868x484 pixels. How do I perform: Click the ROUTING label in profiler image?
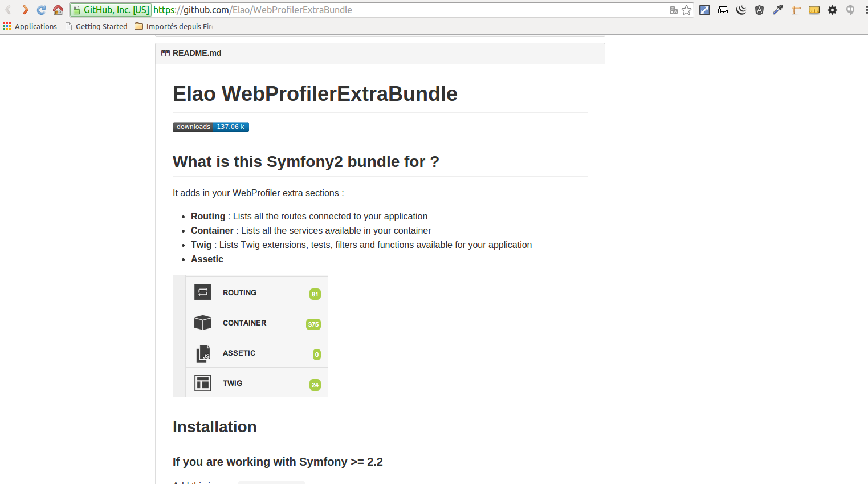pyautogui.click(x=239, y=292)
